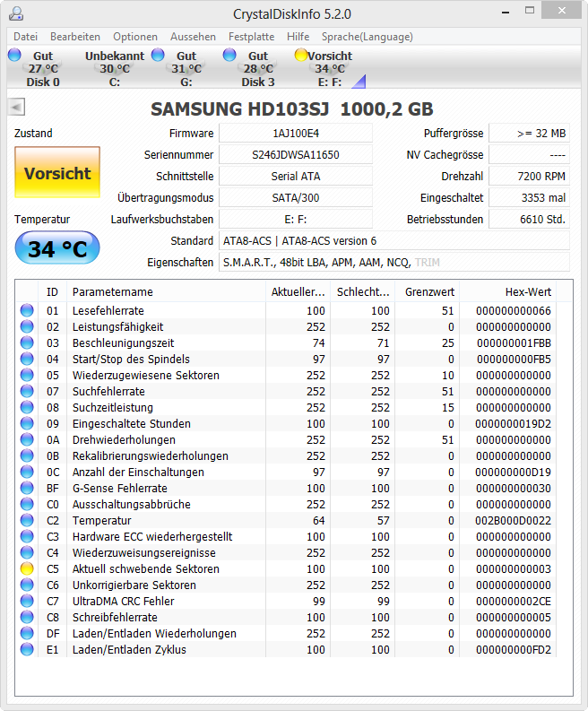Viewport: 588px width, 711px height.
Task: Click the Betriebsstunden value 6610 Std.
Action: [x=529, y=219]
